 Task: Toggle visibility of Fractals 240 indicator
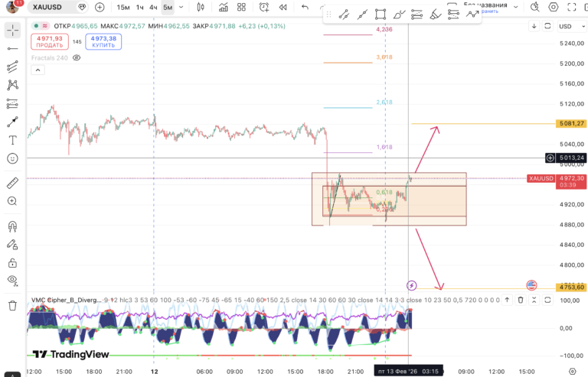pyautogui.click(x=76, y=57)
